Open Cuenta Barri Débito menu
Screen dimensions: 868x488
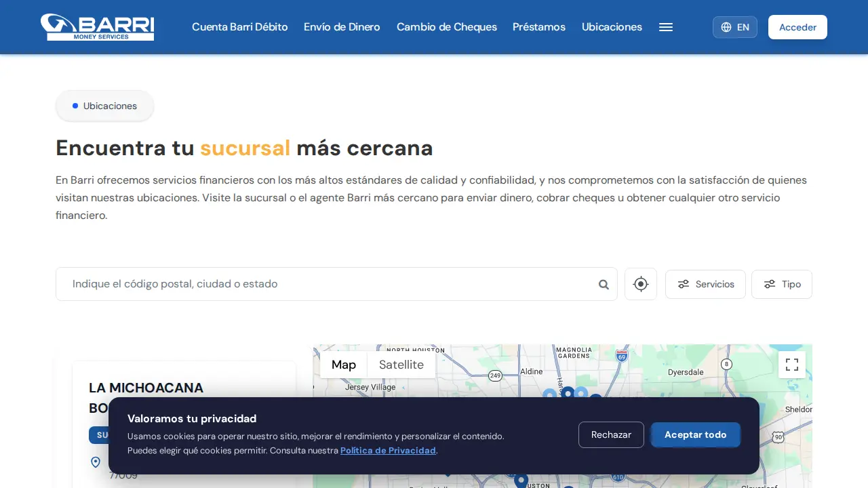[240, 27]
